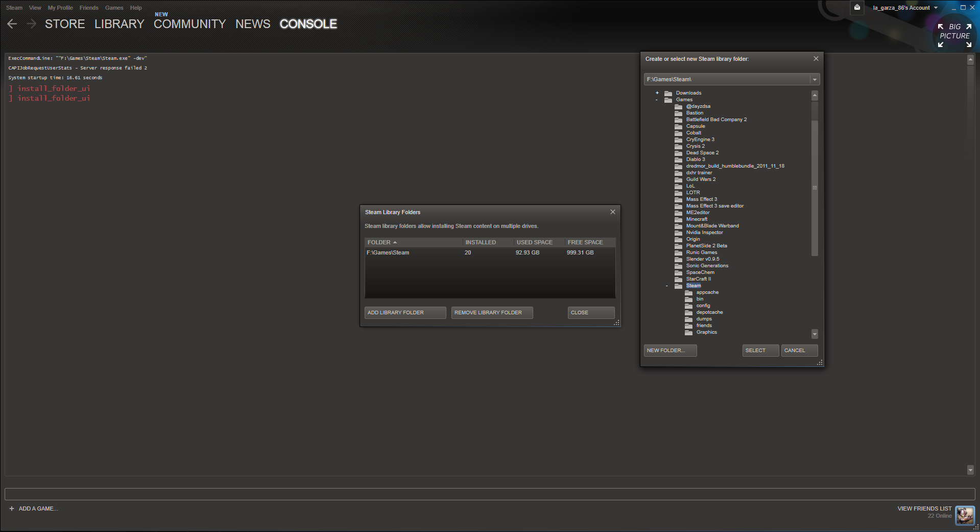
Task: Open the Friends menu
Action: (x=89, y=8)
